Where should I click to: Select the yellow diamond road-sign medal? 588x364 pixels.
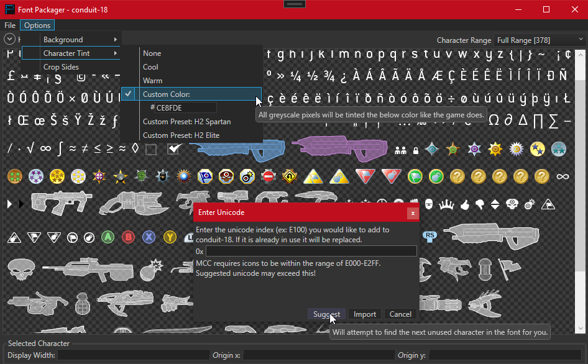[289, 176]
